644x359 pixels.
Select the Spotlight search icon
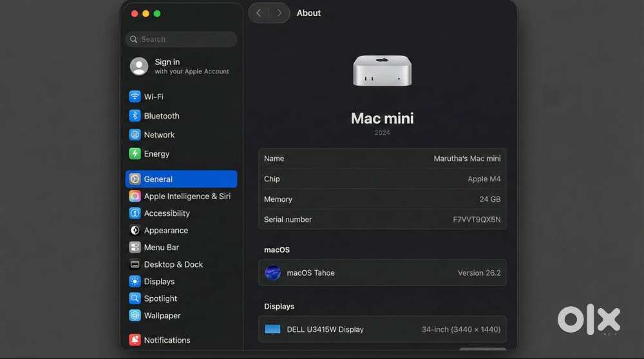click(x=135, y=298)
